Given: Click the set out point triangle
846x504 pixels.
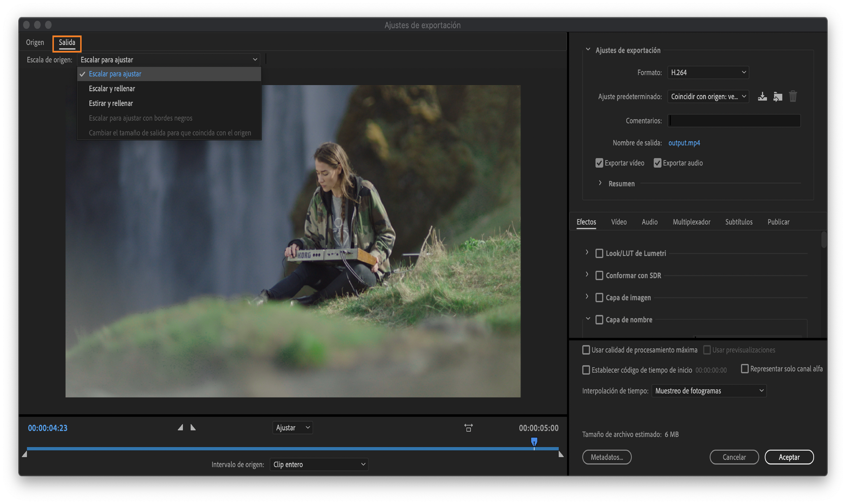Looking at the screenshot, I should point(193,427).
